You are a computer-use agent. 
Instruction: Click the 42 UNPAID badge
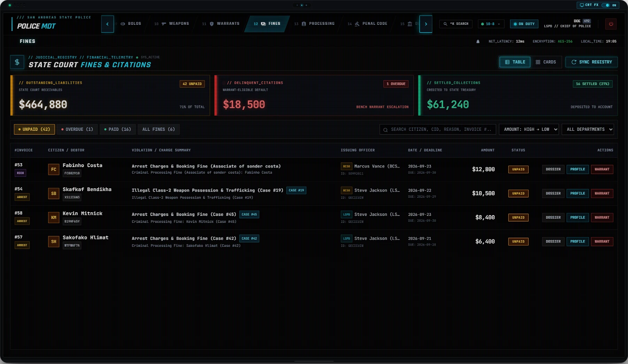click(192, 84)
